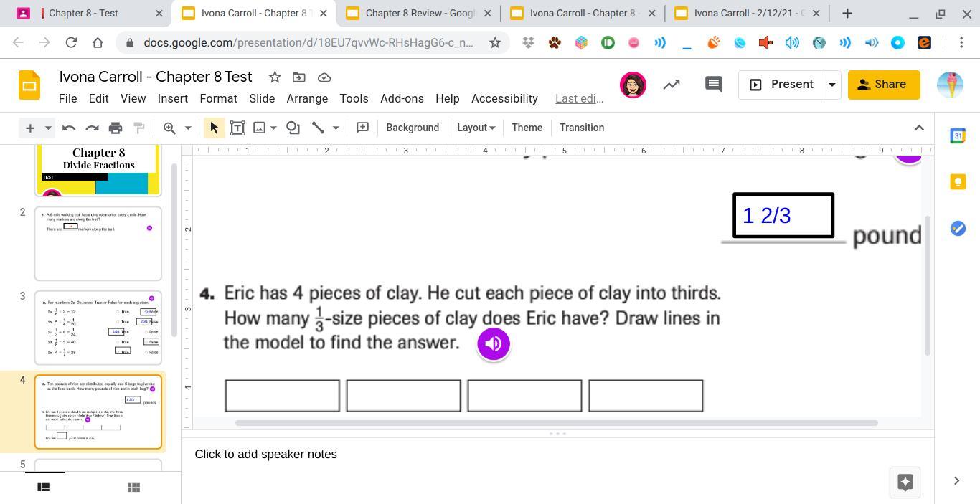Click the Present button

pyautogui.click(x=781, y=85)
